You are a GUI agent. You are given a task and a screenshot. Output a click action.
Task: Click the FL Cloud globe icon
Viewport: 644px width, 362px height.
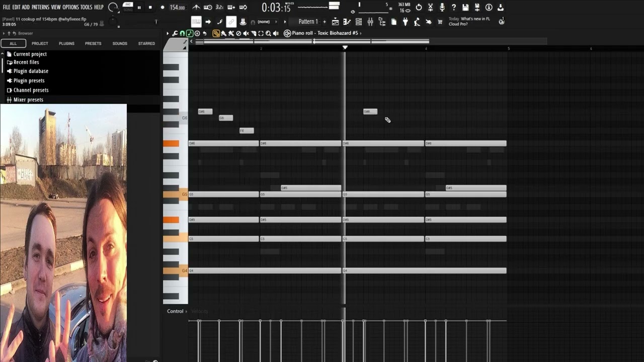(x=502, y=22)
